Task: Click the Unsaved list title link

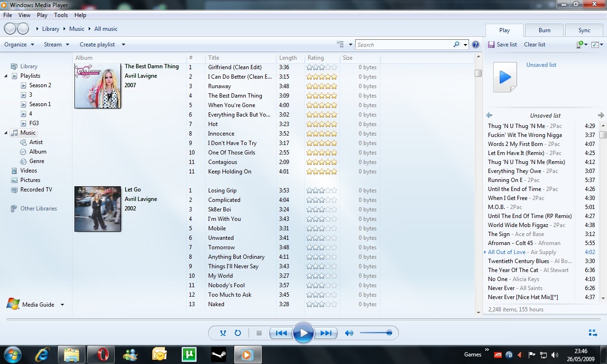Action: [x=541, y=65]
